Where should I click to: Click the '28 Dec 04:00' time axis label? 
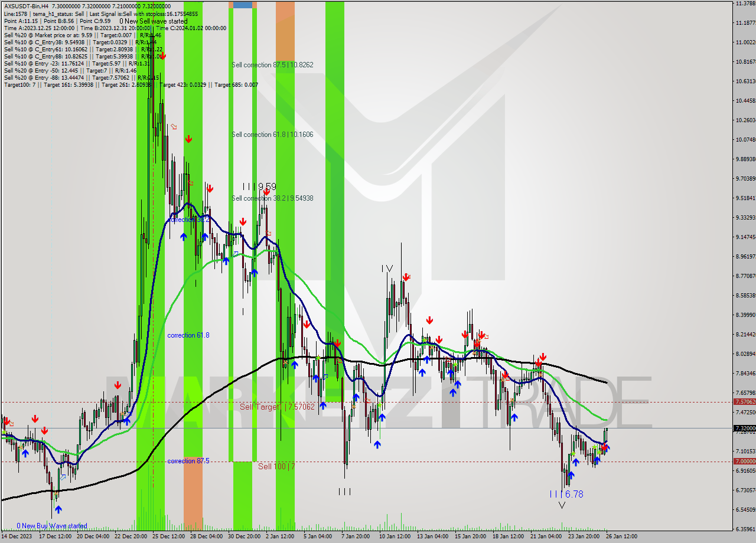pyautogui.click(x=206, y=537)
